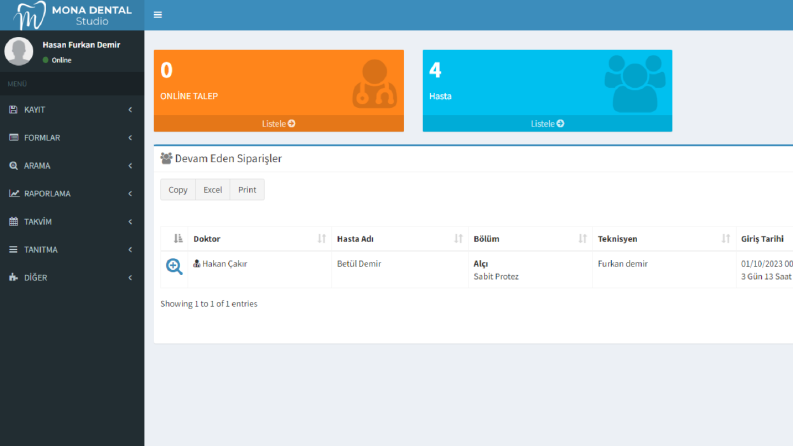Screen dimensions: 793x446
Task: Click the 3 Gün 13 Saat duration
Action: [766, 277]
